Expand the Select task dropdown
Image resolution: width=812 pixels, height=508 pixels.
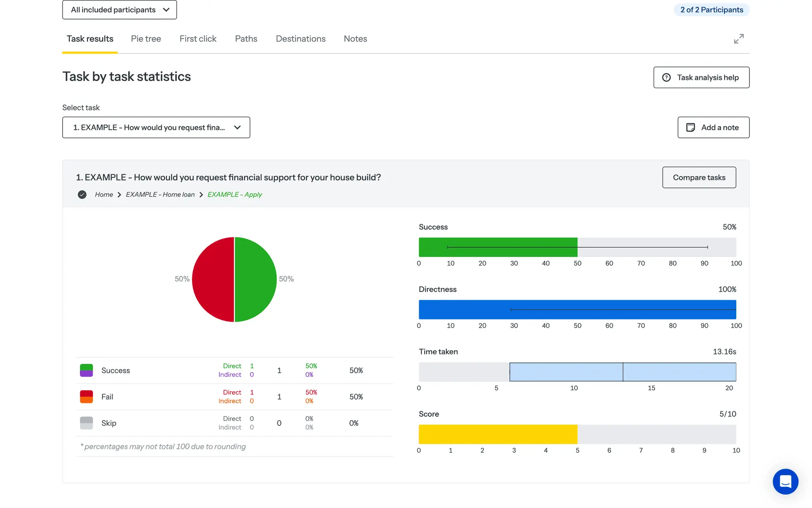coord(156,127)
